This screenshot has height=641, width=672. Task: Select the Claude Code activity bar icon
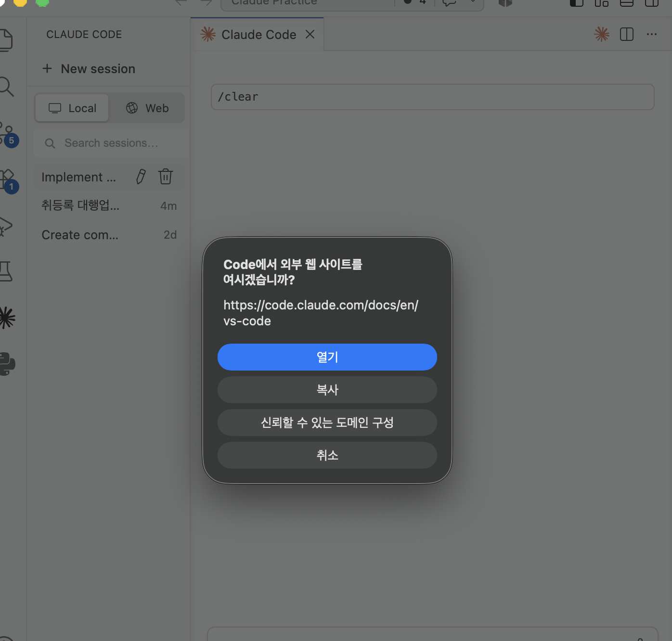(7, 318)
